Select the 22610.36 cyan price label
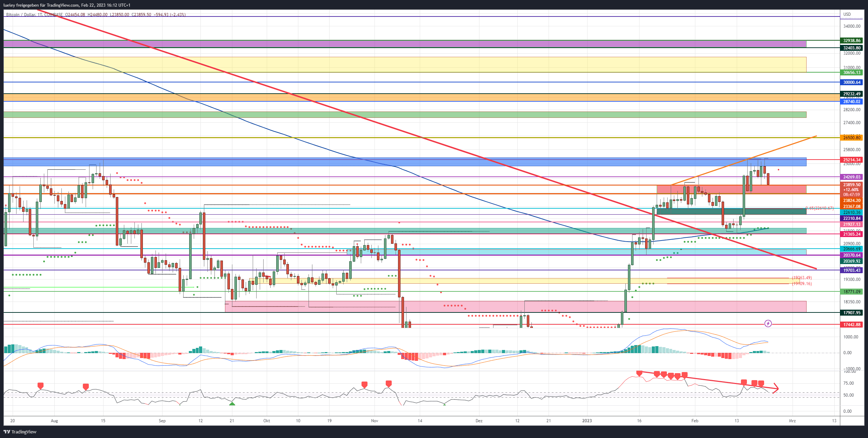 [852, 213]
